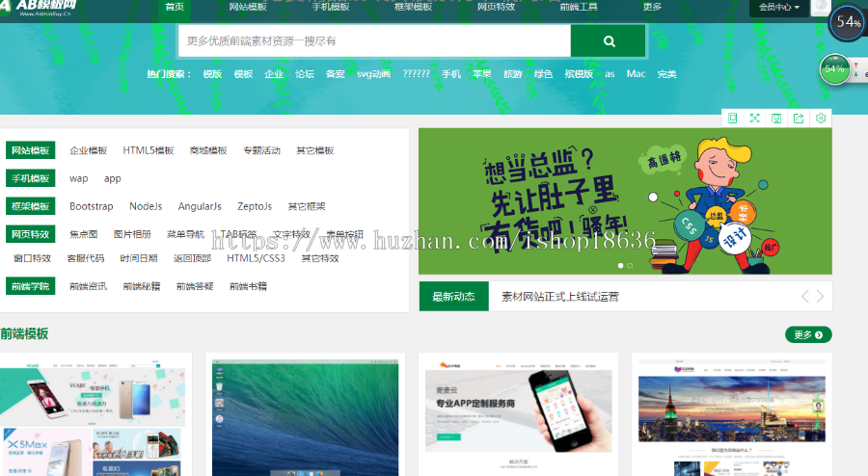This screenshot has width=868, height=476.
Task: Open 焦点图 effects link
Action: 84,234
